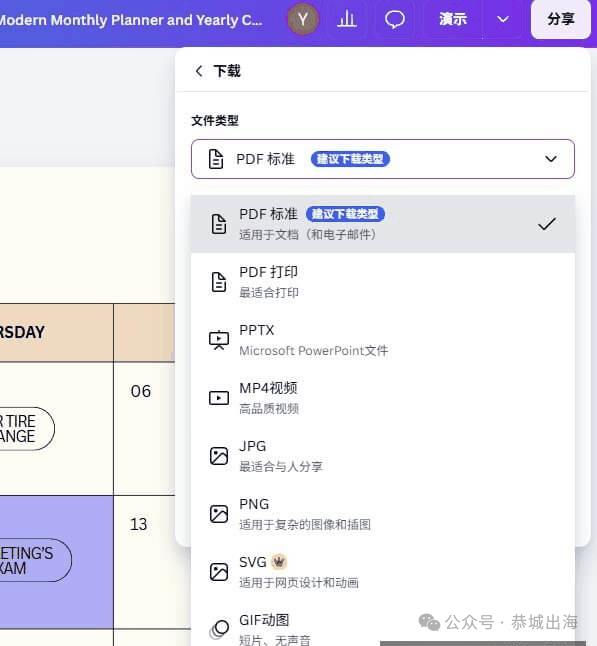The image size is (597, 646).
Task: Select the PDF 打印 option
Action: (383, 282)
